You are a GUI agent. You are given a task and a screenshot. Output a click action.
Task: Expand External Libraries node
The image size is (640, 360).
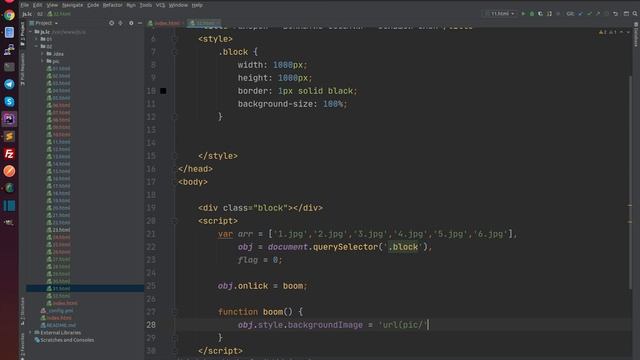pos(31,333)
